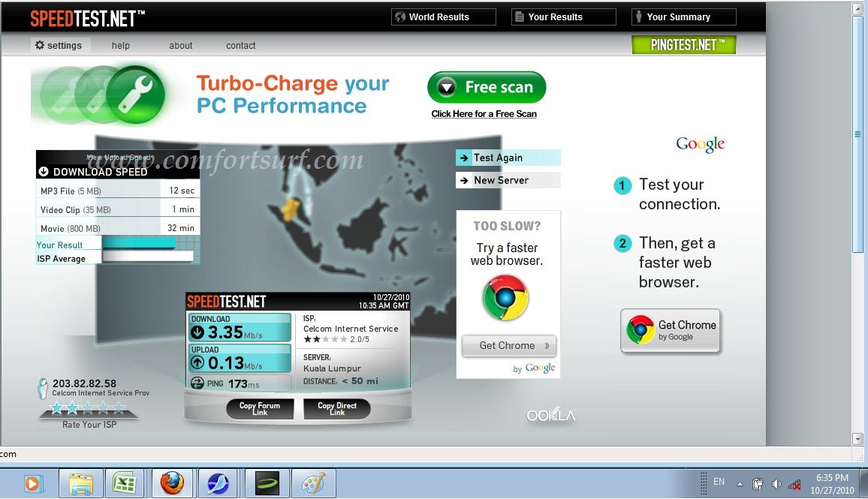Open Excel from the taskbar
The image size is (868, 499).
124,483
